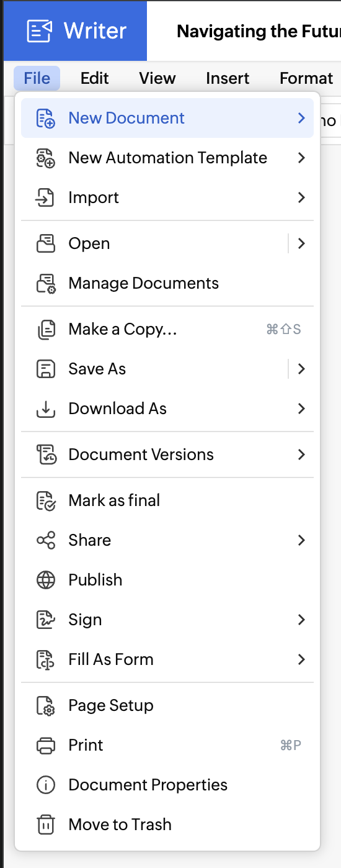This screenshot has width=341, height=868.
Task: Expand the Document Versions submenu arrow
Action: point(301,454)
